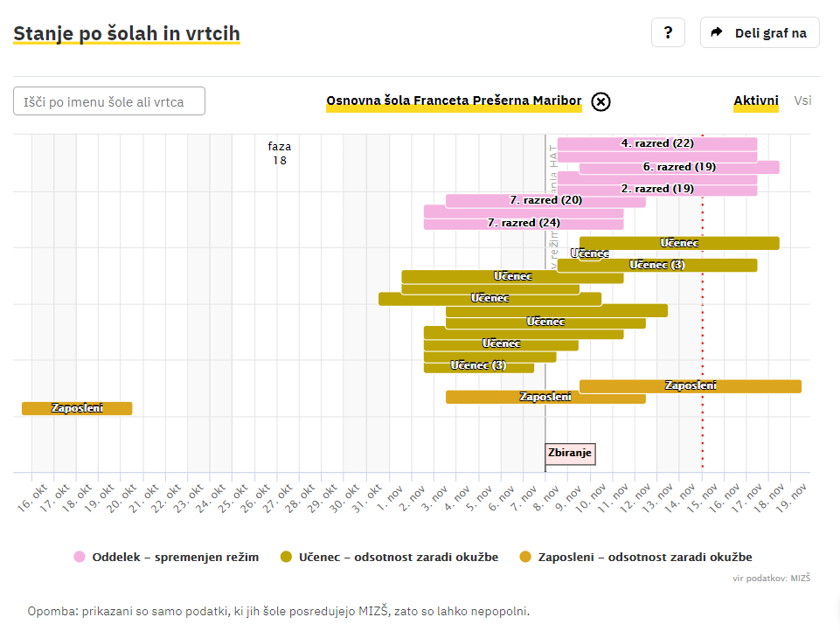
Task: Select the Učenec (3) bar in early November
Action: coord(478,365)
